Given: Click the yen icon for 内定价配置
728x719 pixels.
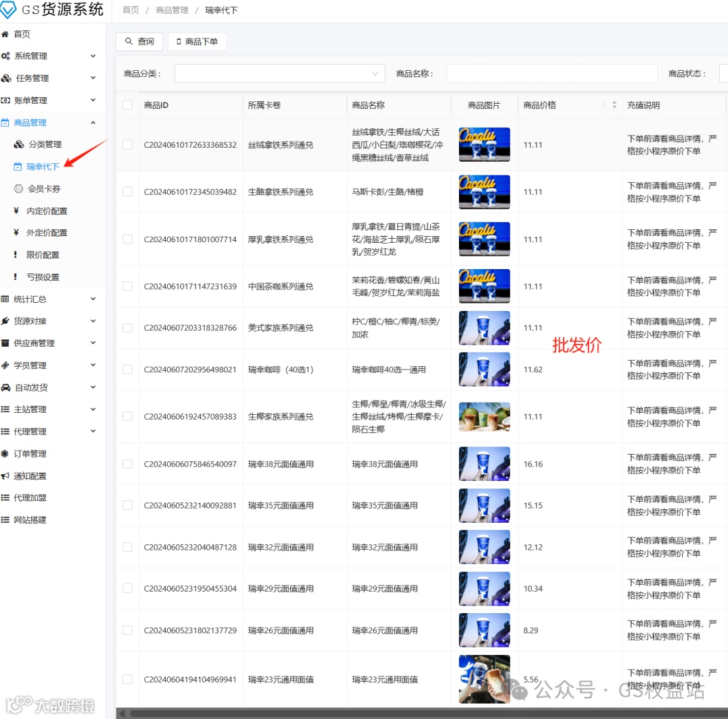Looking at the screenshot, I should click(x=16, y=211).
